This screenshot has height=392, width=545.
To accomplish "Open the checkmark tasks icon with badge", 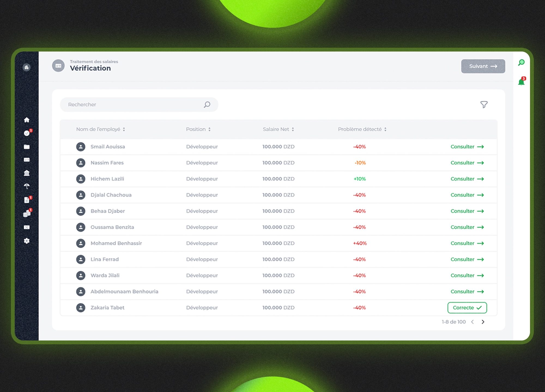I will click(27, 133).
